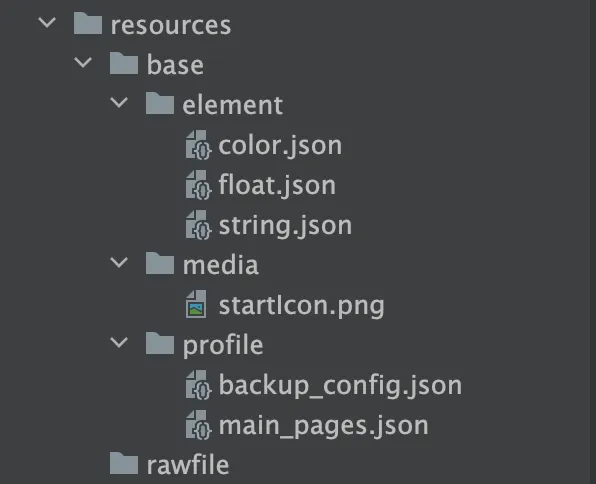The height and width of the screenshot is (484, 596).
Task: Click the main_pages.json file icon
Action: click(x=198, y=425)
